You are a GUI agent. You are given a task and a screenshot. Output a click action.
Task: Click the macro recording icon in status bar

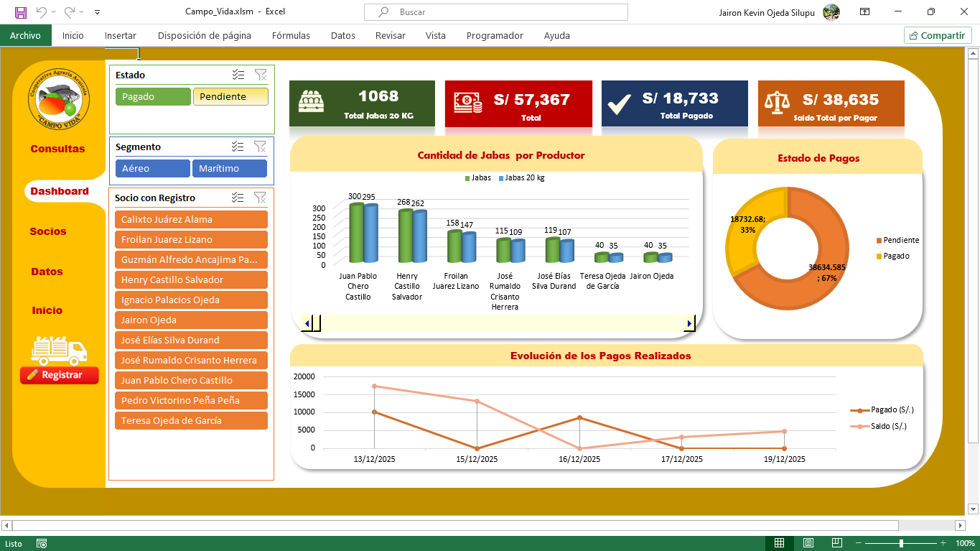(42, 543)
